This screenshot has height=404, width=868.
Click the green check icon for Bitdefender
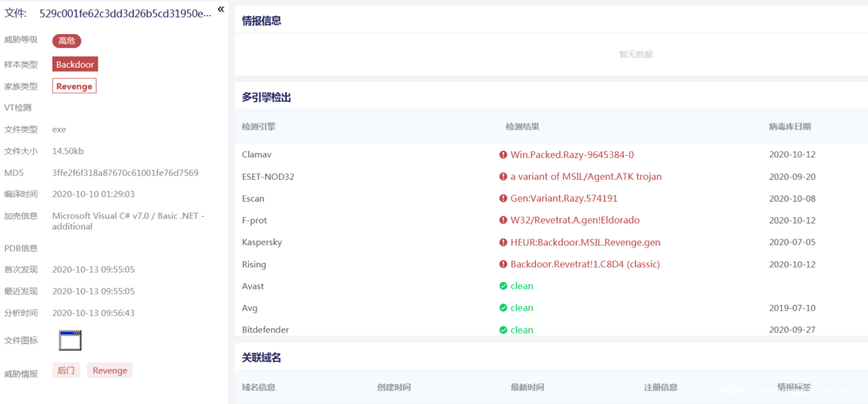click(x=503, y=330)
